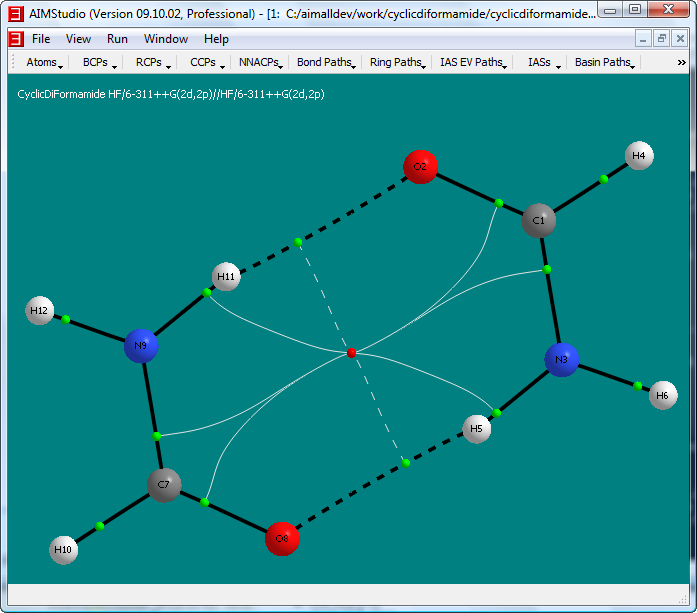Select the red O2 oxygen atom
The height and width of the screenshot is (613, 697).
(421, 166)
